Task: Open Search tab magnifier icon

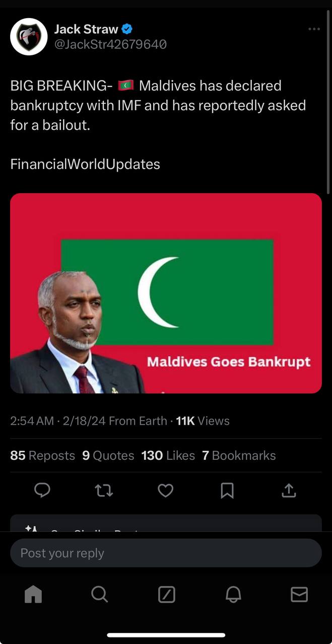Action: (x=100, y=595)
